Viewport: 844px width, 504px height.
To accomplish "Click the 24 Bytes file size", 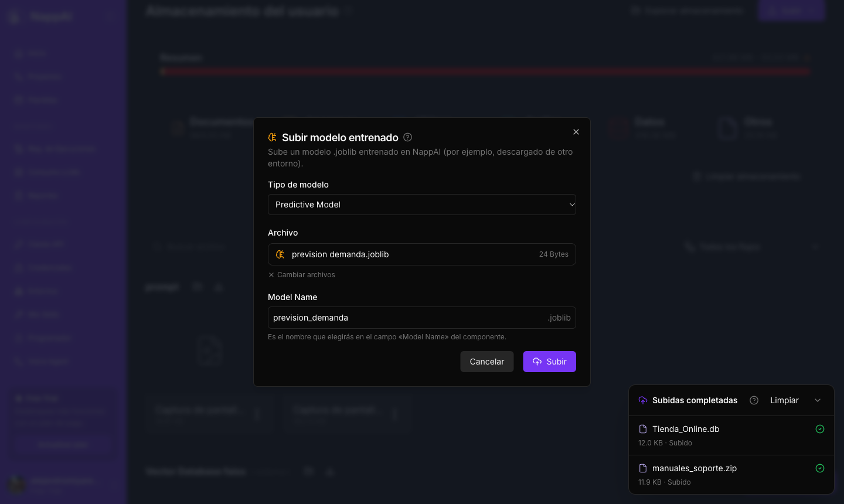I will [554, 254].
